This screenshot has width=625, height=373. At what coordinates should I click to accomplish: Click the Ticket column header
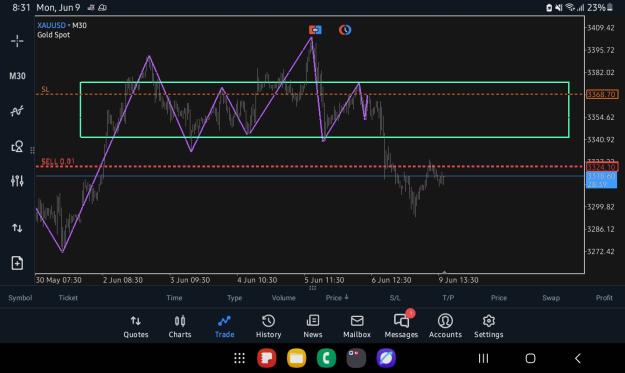tap(68, 298)
